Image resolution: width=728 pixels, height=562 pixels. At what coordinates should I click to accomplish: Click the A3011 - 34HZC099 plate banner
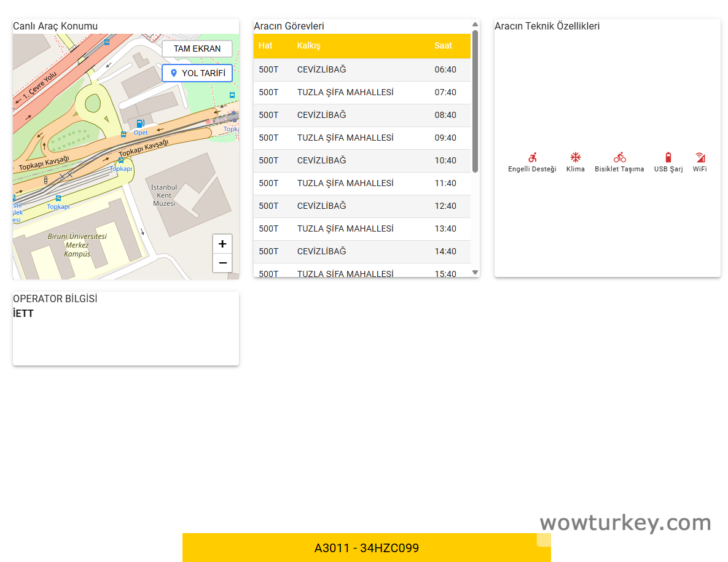[367, 547]
